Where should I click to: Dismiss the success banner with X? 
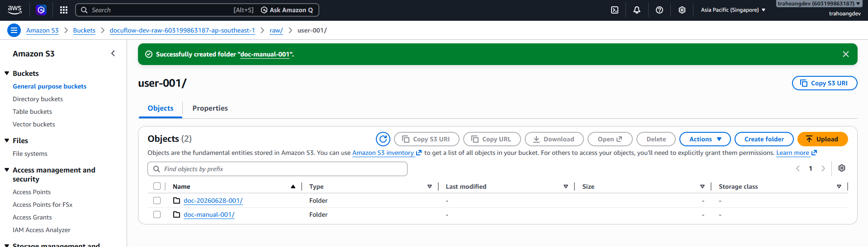[846, 54]
